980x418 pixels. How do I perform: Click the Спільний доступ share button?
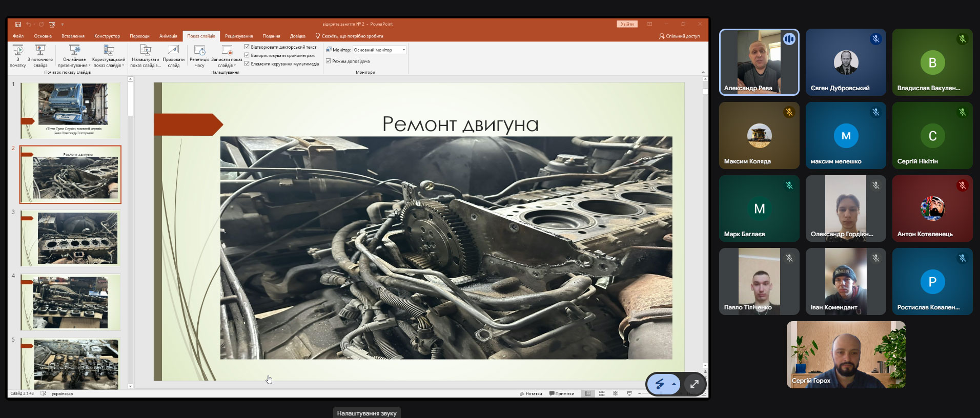click(679, 36)
